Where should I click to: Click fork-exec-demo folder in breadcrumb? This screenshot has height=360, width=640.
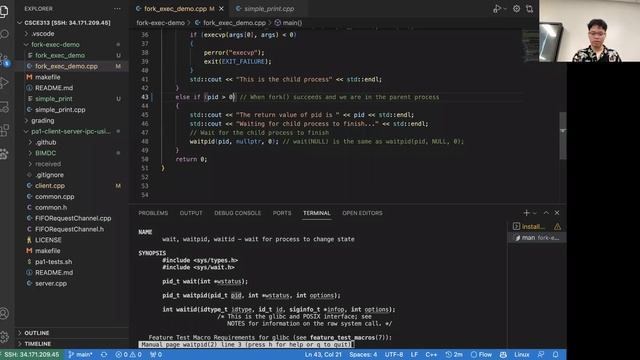tap(160, 23)
